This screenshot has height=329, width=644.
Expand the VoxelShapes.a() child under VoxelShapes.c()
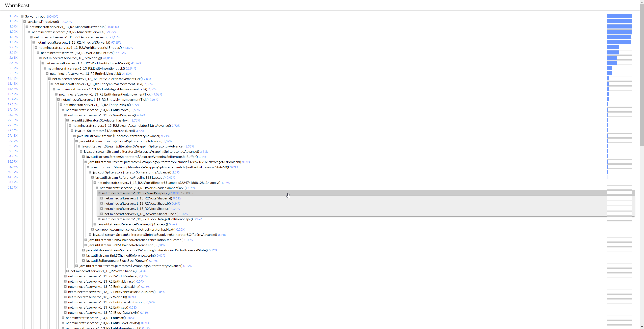coord(101,198)
